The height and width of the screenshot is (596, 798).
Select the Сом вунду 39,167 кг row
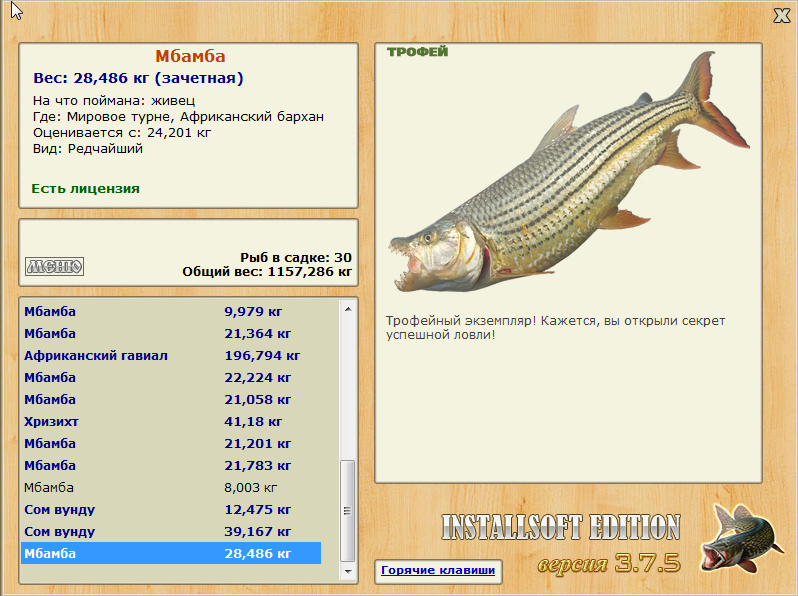click(171, 531)
